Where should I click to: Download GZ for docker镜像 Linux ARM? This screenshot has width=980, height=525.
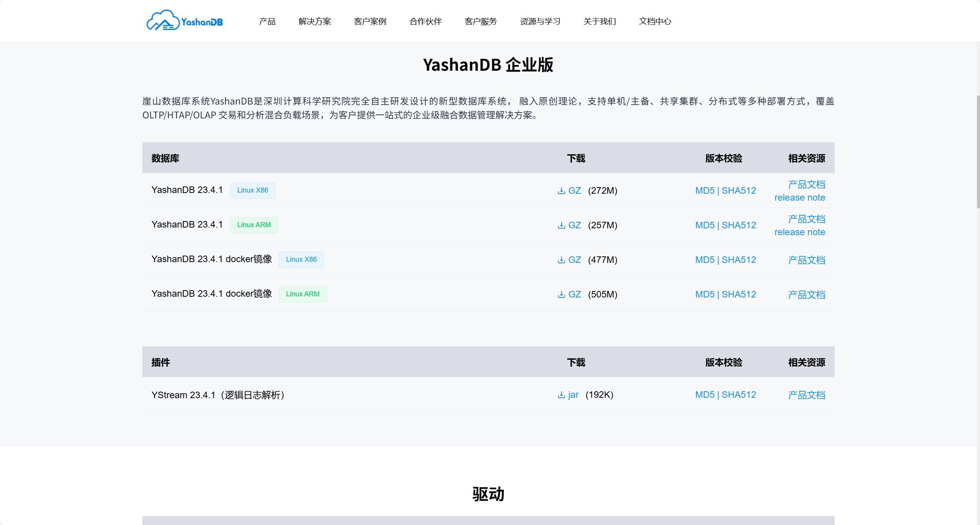pyautogui.click(x=575, y=294)
